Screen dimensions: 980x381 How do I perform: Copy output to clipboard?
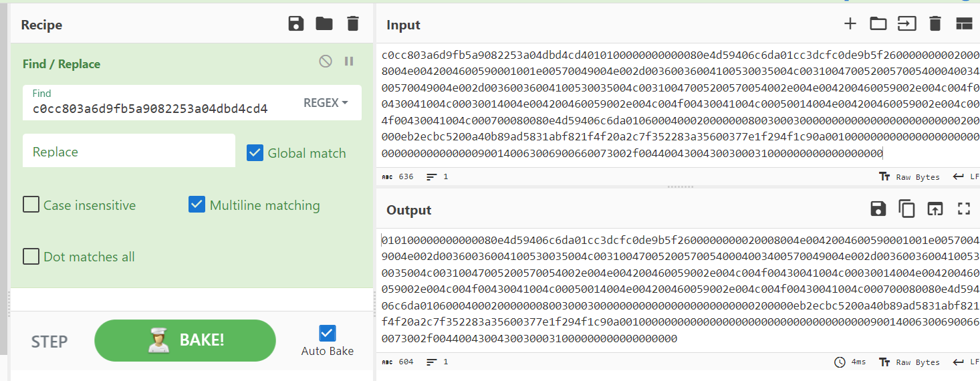[906, 209]
